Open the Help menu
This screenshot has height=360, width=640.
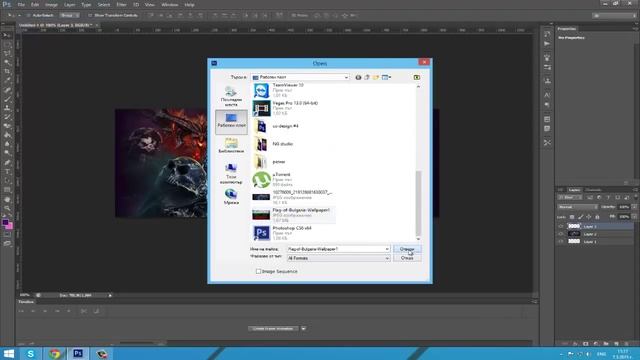coord(189,4)
